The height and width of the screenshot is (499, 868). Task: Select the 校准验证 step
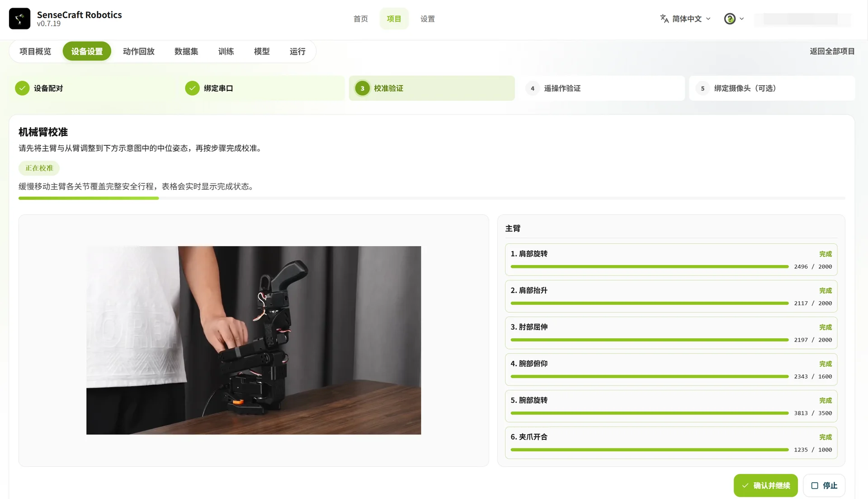[432, 88]
